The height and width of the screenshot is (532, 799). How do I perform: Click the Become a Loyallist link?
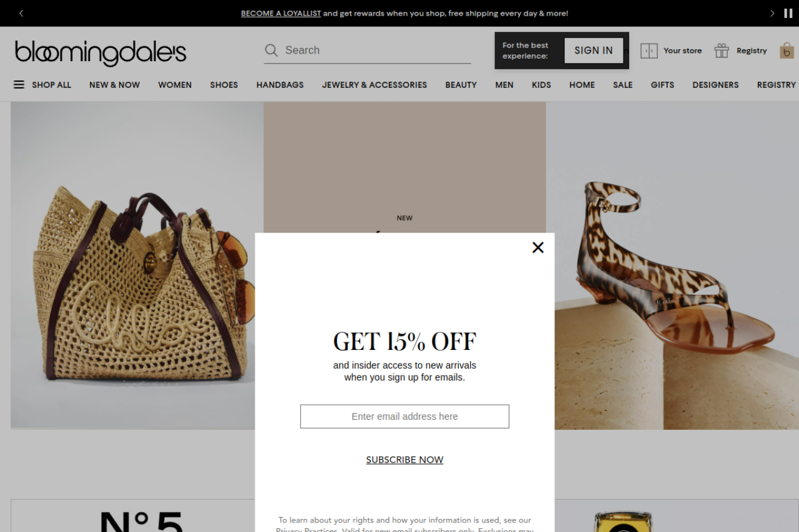click(281, 13)
